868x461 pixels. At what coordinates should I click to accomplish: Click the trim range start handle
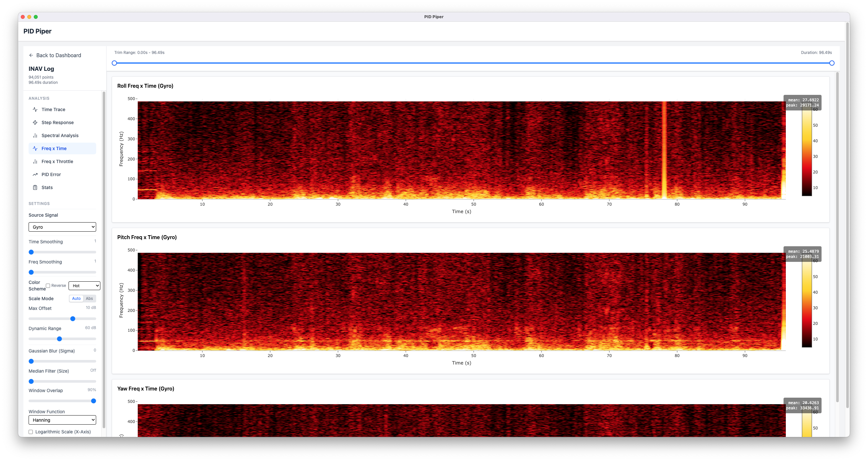(x=114, y=63)
